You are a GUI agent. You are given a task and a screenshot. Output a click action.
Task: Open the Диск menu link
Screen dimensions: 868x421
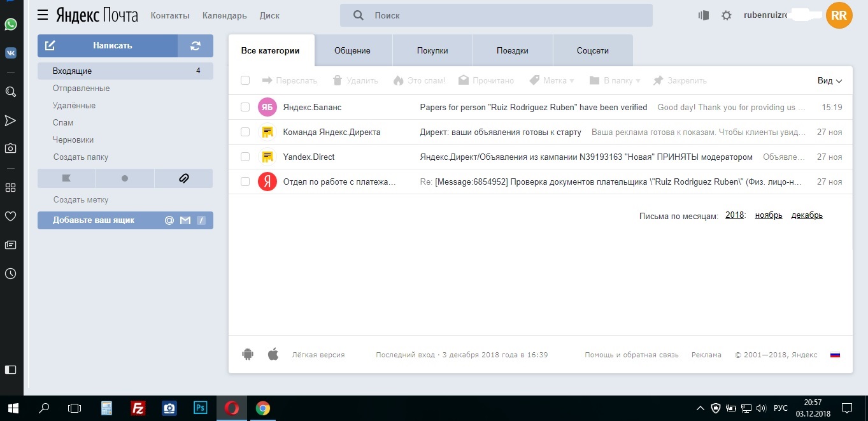click(x=269, y=15)
